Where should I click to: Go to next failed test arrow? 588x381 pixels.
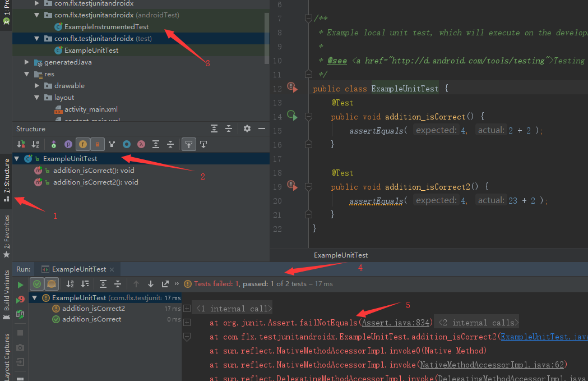[x=151, y=284]
